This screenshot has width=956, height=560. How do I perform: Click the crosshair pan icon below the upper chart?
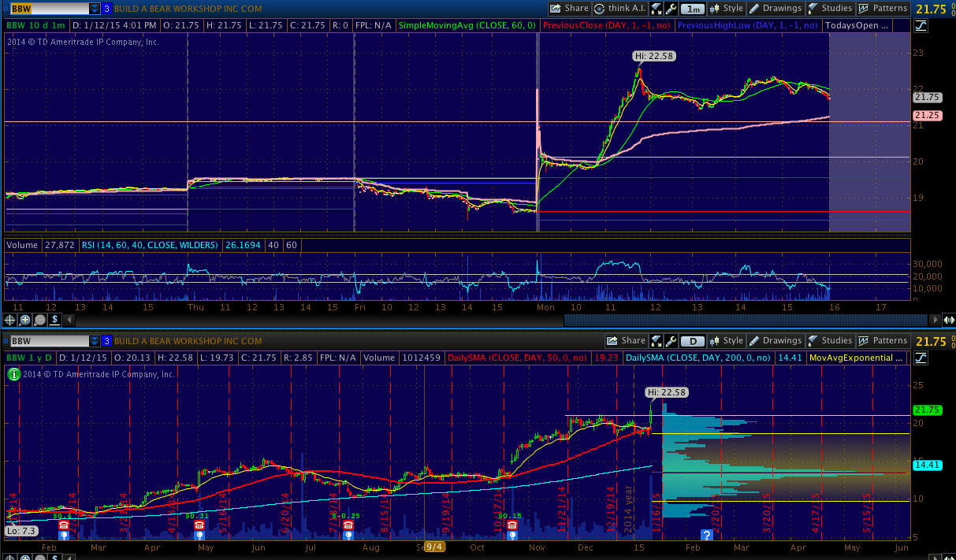(x=10, y=320)
